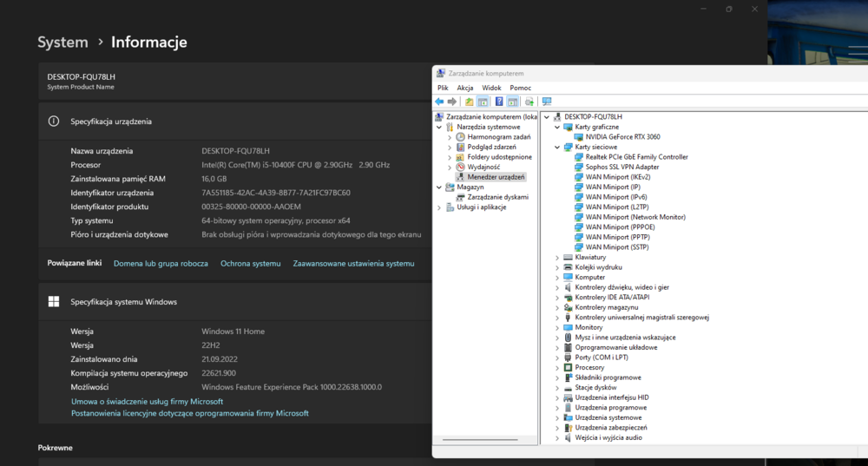The height and width of the screenshot is (466, 868).
Task: Click the Wydajność performance icon
Action: coord(460,167)
